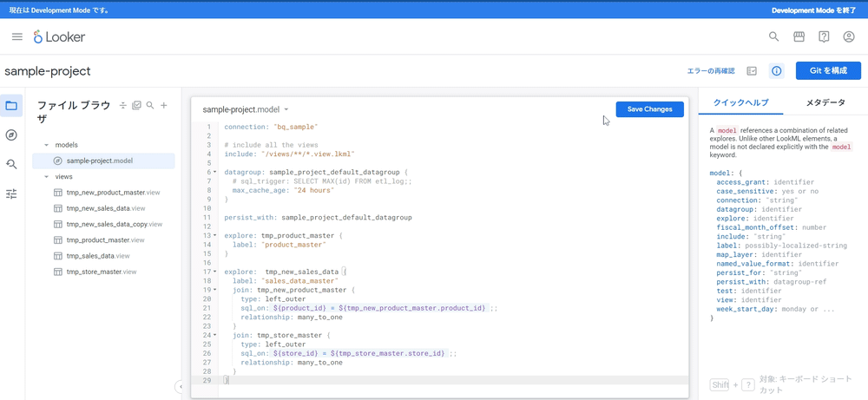Click the エラーの再確認 link
Viewport: 868px width, 400px height.
tap(710, 71)
